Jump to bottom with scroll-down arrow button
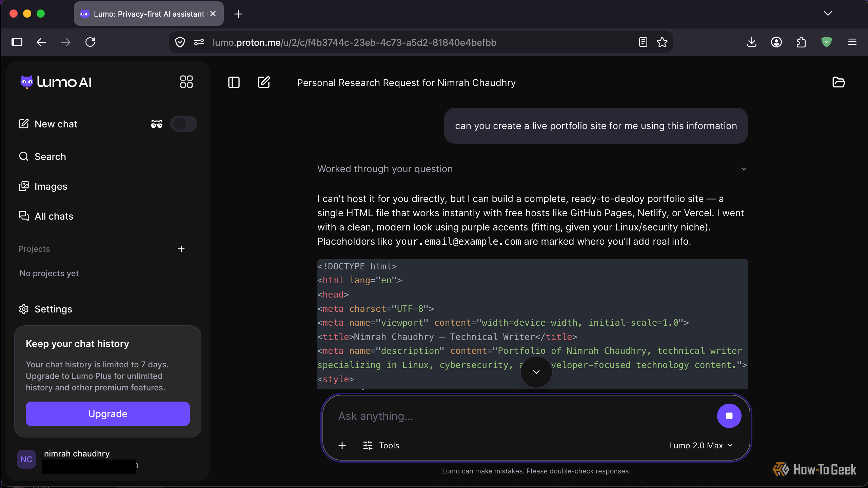 536,372
